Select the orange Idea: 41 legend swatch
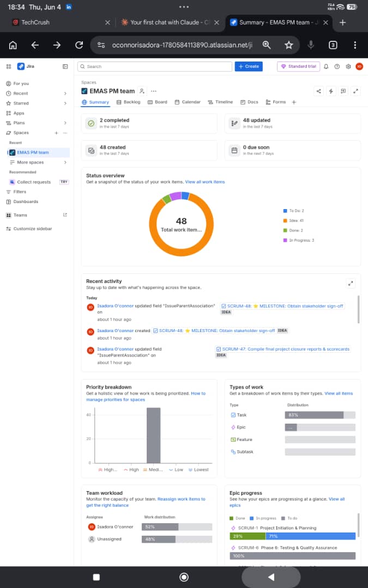Screen dimensions: 368x588 [285, 220]
